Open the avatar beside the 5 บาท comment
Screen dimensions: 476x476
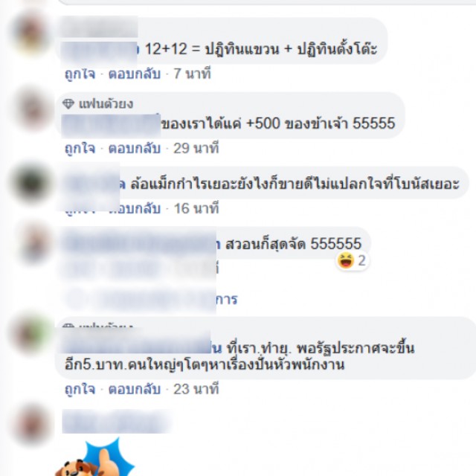[x=31, y=333]
